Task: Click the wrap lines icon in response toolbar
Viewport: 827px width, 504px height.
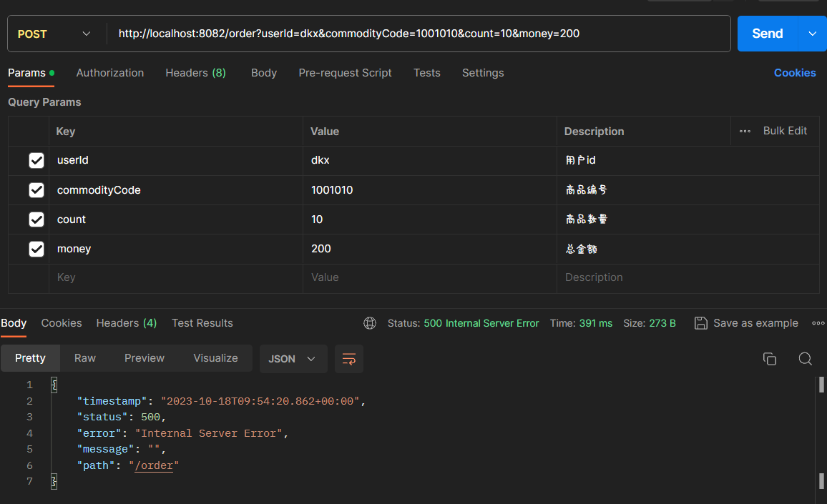Action: coord(348,359)
